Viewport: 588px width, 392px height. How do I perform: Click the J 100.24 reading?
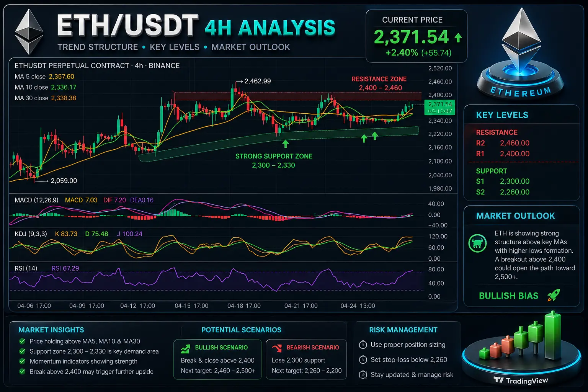click(129, 234)
